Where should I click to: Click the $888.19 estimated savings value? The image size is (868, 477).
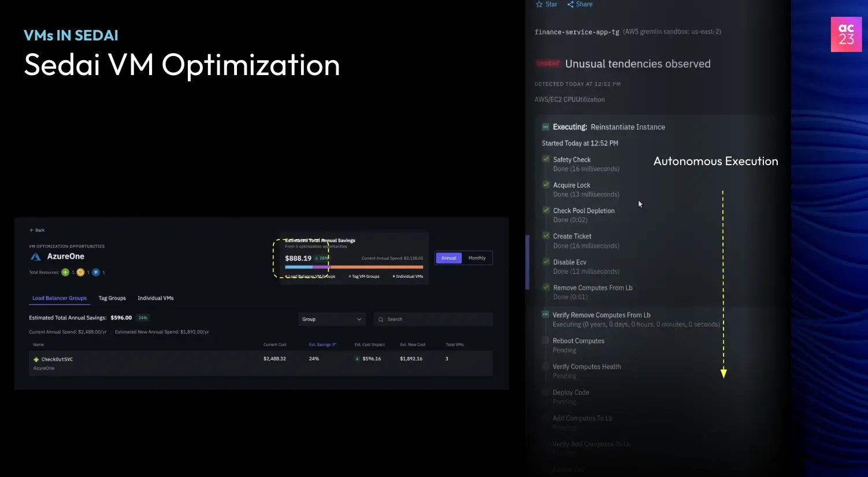[298, 258]
